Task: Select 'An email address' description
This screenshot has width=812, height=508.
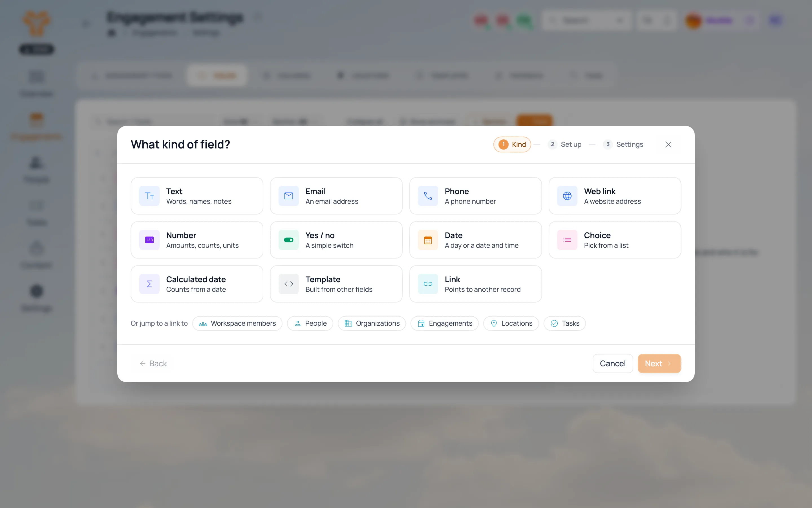Action: (332, 201)
